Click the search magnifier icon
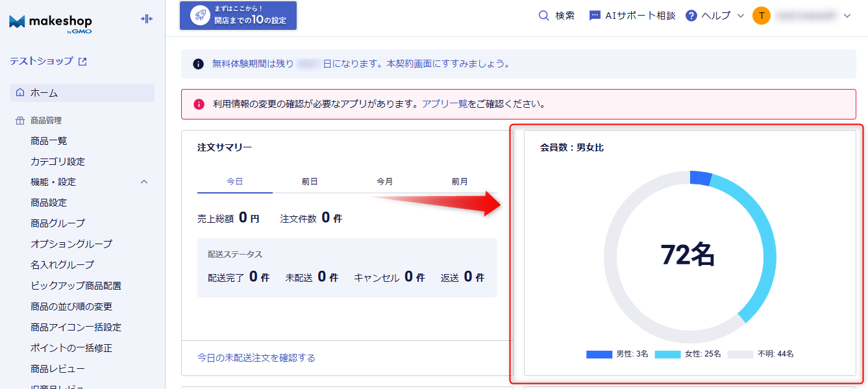The image size is (868, 389). [544, 16]
